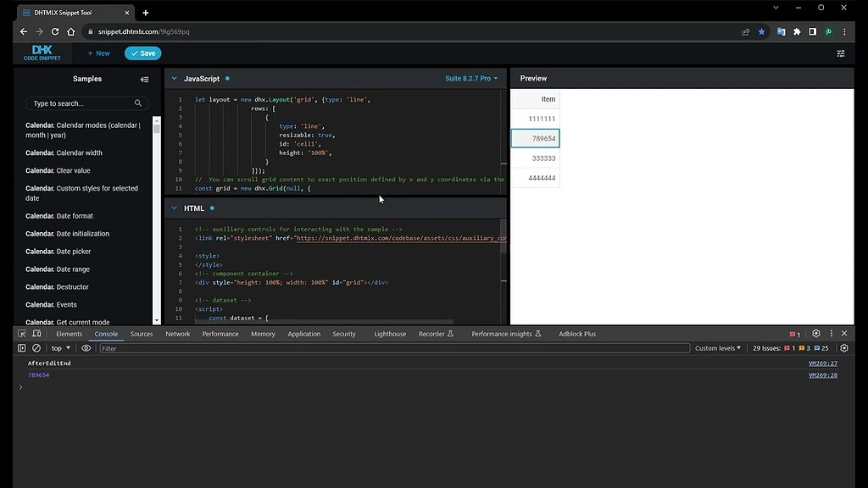This screenshot has height=488, width=868.
Task: Open the Security tab
Action: (344, 334)
